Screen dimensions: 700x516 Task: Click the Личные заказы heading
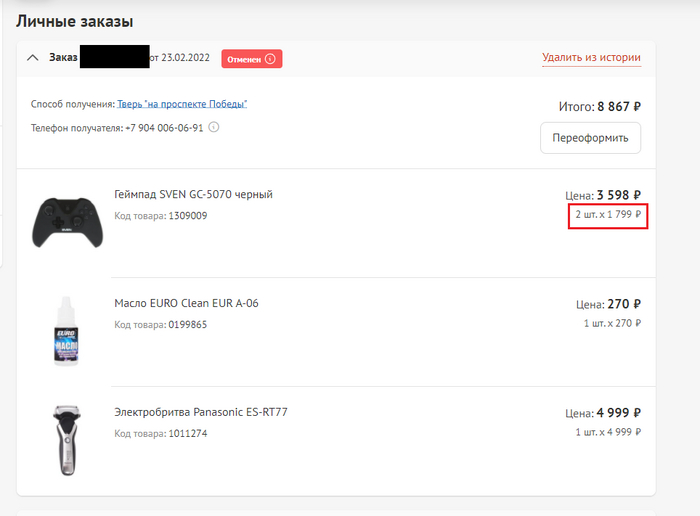pyautogui.click(x=75, y=21)
